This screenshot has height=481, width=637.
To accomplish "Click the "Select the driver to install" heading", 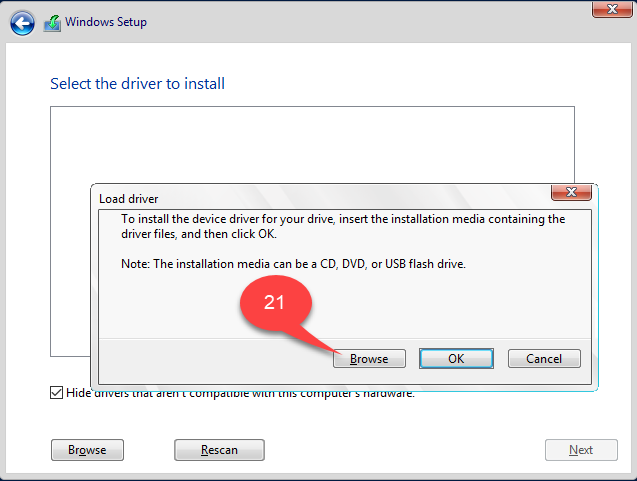I will coord(137,84).
